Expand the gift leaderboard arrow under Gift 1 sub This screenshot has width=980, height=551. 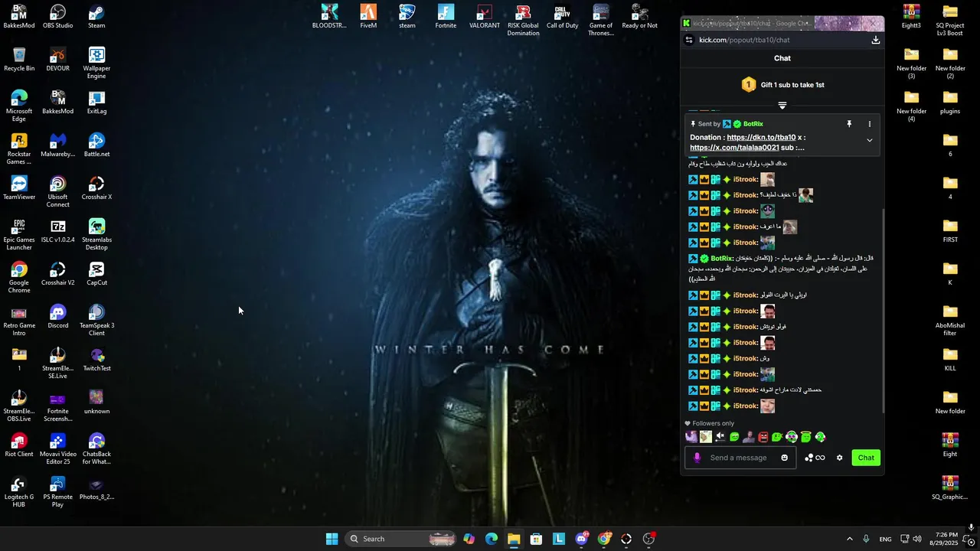[782, 105]
